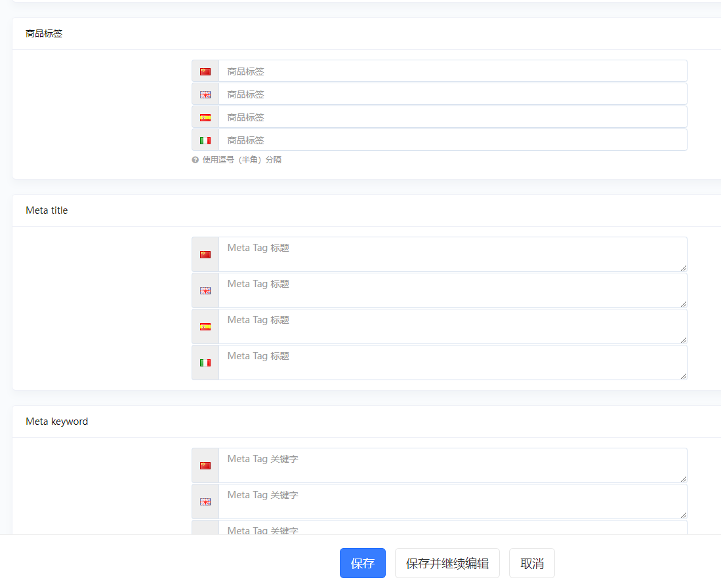This screenshot has width=721, height=588.
Task: Click the UK flag icon in Meta title section
Action: [205, 291]
